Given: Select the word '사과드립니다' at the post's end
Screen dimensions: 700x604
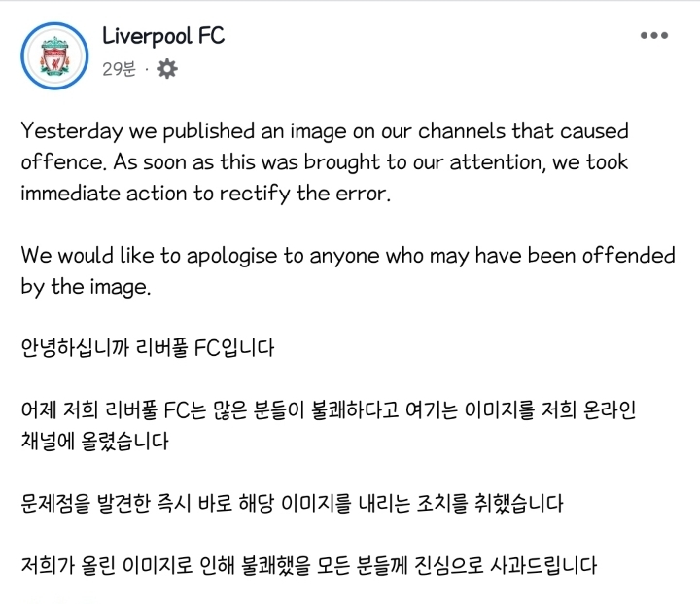Looking at the screenshot, I should pyautogui.click(x=543, y=565).
